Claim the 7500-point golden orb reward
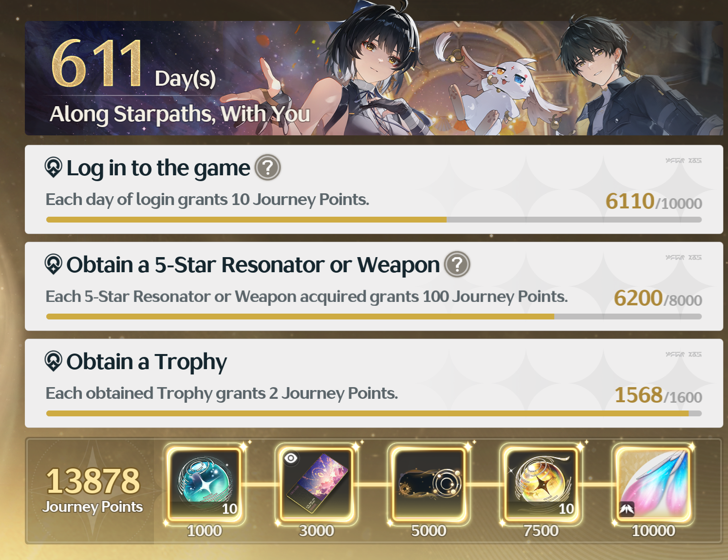This screenshot has width=728, height=560. point(541,484)
